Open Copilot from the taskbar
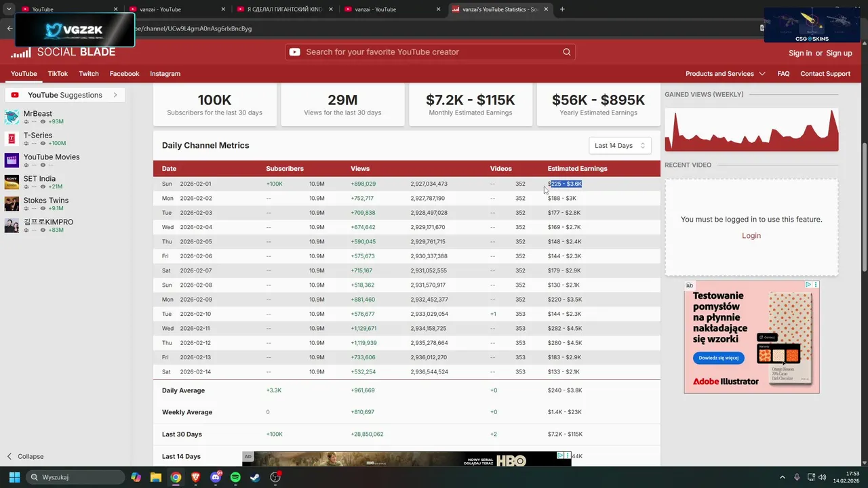The height and width of the screenshot is (488, 868). coord(136,477)
